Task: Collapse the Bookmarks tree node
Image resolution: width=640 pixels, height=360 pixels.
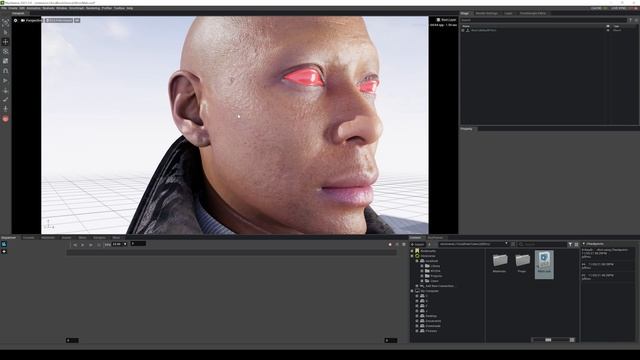Action: point(412,251)
